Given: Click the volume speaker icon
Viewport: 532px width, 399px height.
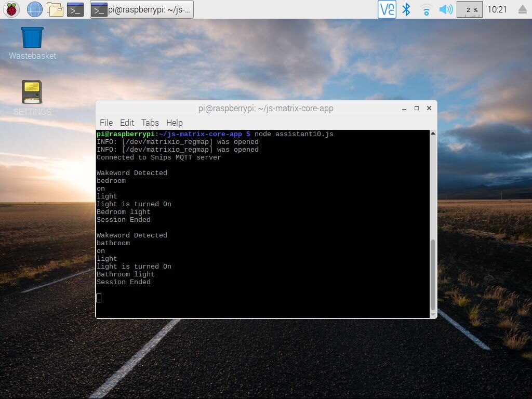Looking at the screenshot, I should [x=446, y=9].
